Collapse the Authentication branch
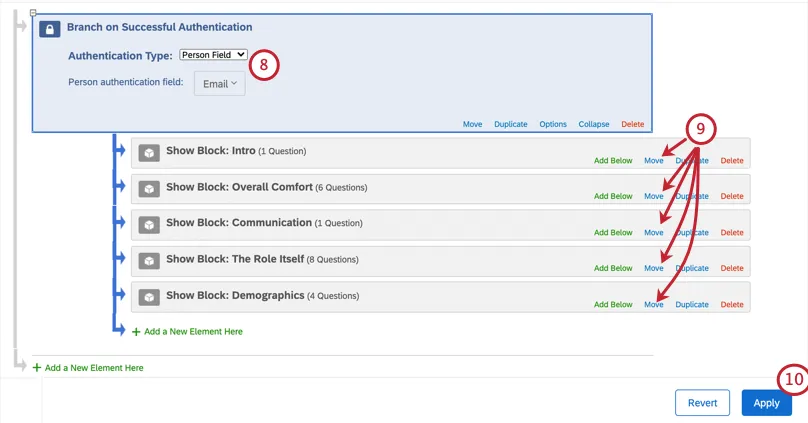Screen dimensions: 808x423 [594, 125]
